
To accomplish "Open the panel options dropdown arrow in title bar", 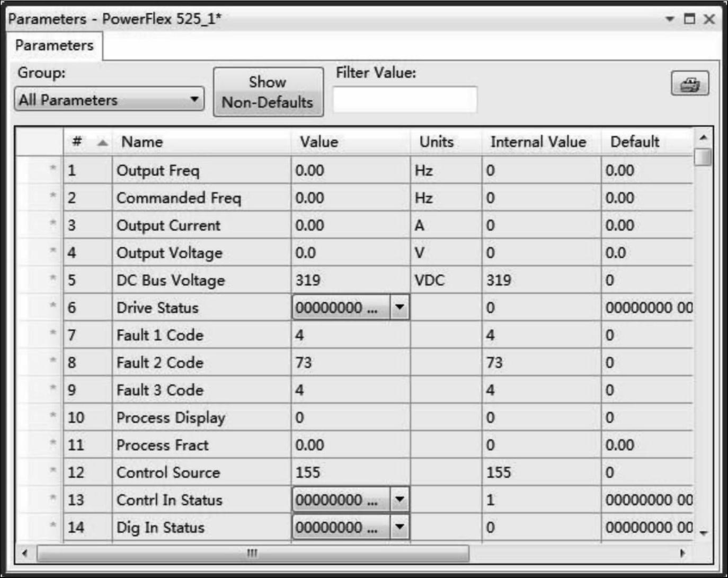I will pos(670,19).
